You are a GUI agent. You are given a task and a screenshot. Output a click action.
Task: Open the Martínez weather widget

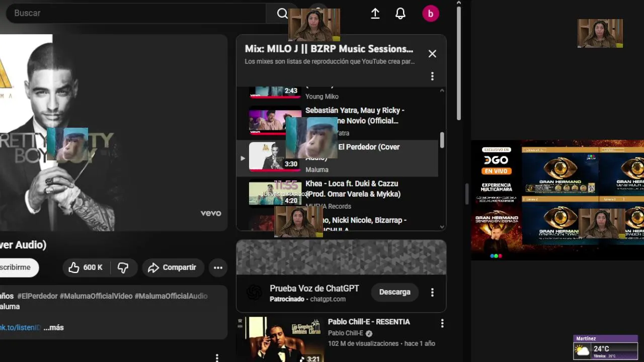606,347
